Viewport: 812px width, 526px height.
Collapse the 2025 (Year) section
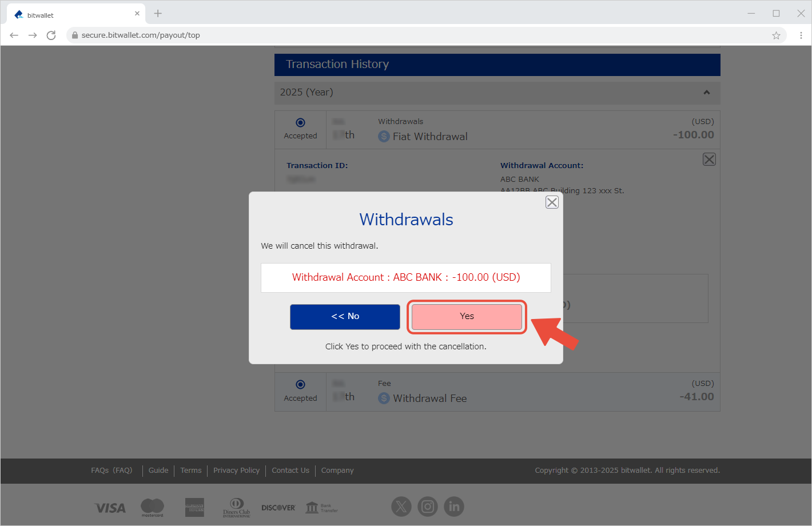click(707, 93)
